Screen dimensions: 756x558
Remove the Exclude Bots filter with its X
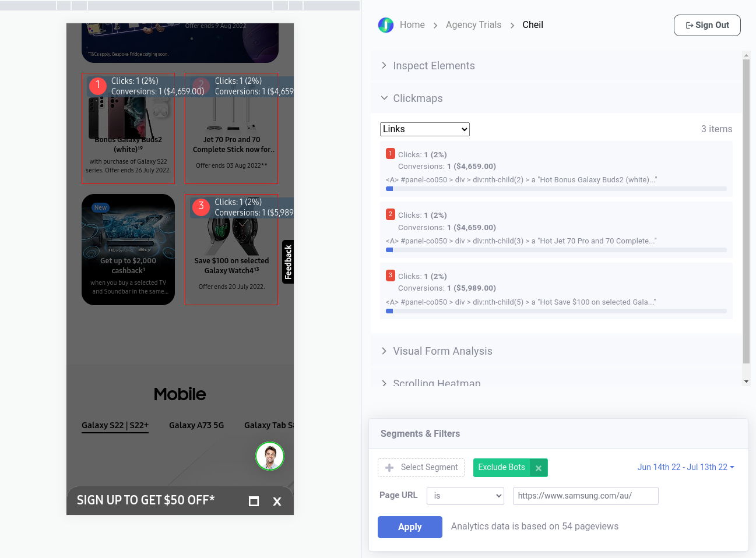[x=539, y=468]
